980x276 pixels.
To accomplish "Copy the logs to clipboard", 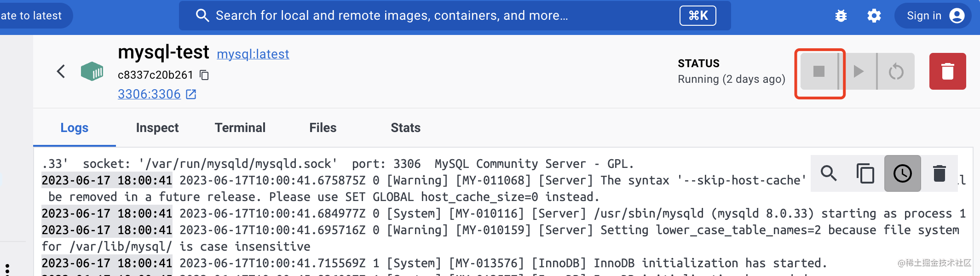I will coord(865,173).
